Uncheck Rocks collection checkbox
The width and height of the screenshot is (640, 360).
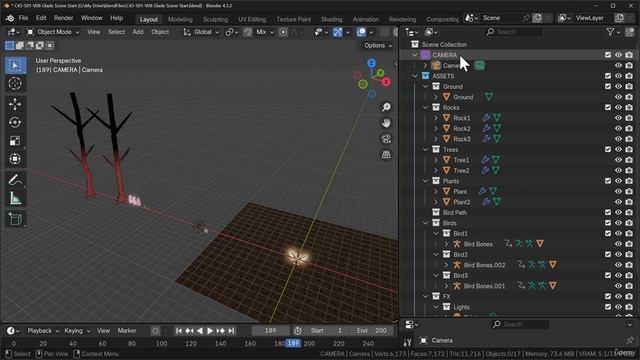pos(608,107)
